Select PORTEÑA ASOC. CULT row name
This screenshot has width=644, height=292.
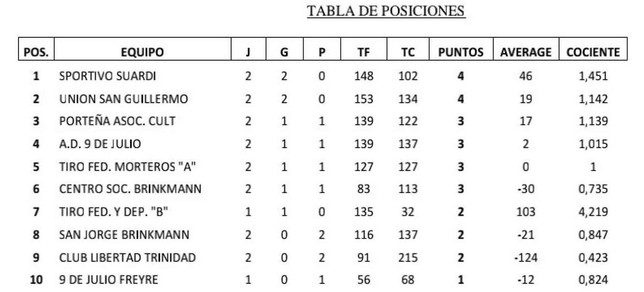tap(117, 121)
